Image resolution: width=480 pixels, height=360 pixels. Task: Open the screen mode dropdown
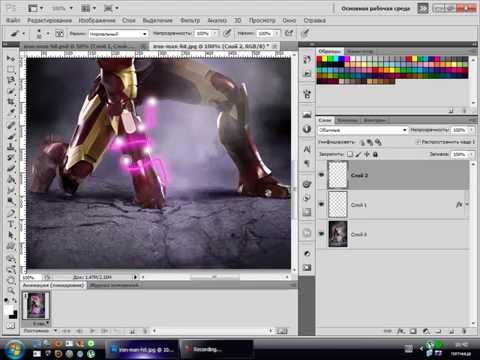click(111, 8)
